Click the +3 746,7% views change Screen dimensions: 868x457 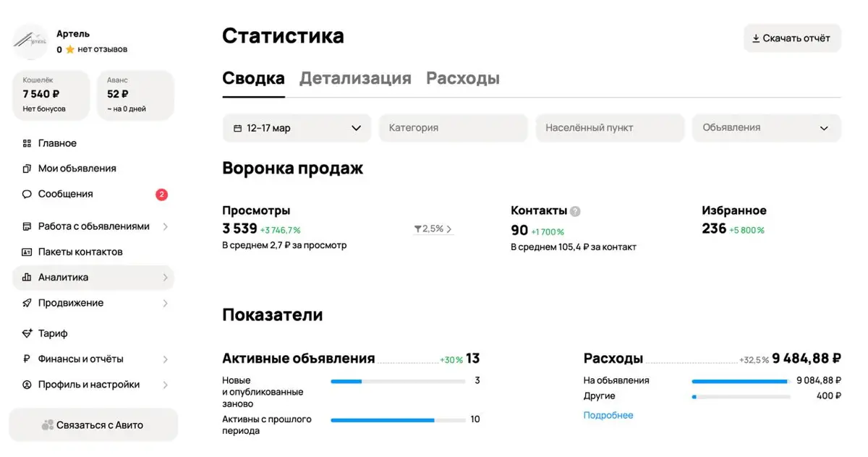(281, 230)
